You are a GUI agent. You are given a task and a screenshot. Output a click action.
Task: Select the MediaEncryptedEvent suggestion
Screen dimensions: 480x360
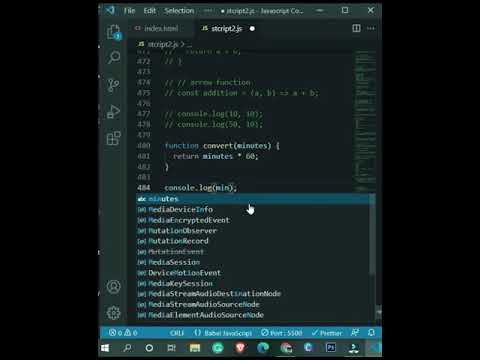[x=253, y=220]
